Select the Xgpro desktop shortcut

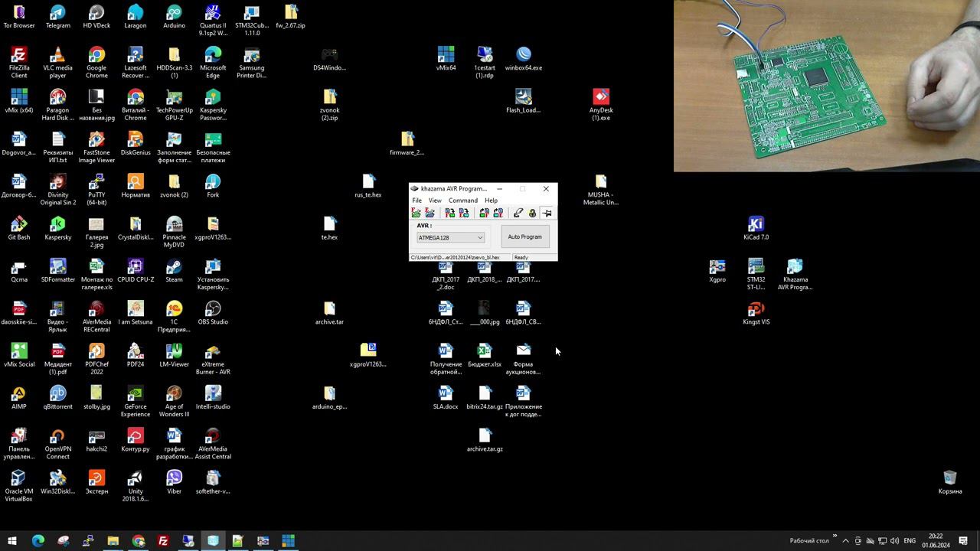pyautogui.click(x=717, y=270)
